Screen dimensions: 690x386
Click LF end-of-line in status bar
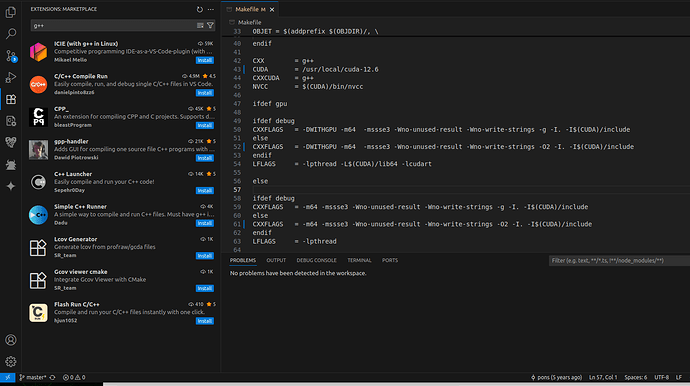point(679,377)
